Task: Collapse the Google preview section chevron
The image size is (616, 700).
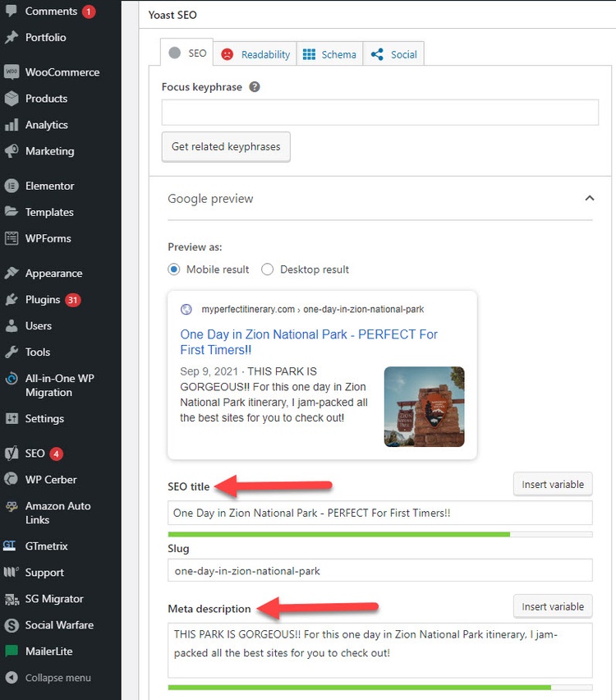Action: [x=589, y=198]
